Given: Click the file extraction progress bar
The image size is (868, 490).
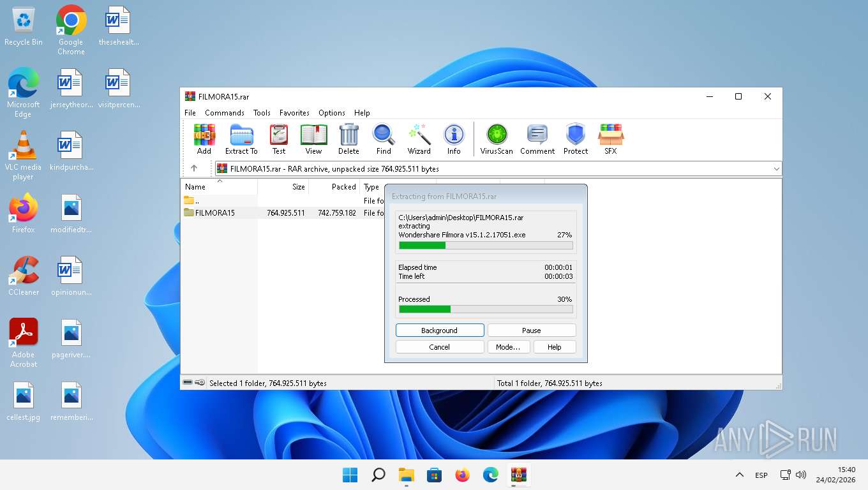Looking at the screenshot, I should [x=486, y=245].
